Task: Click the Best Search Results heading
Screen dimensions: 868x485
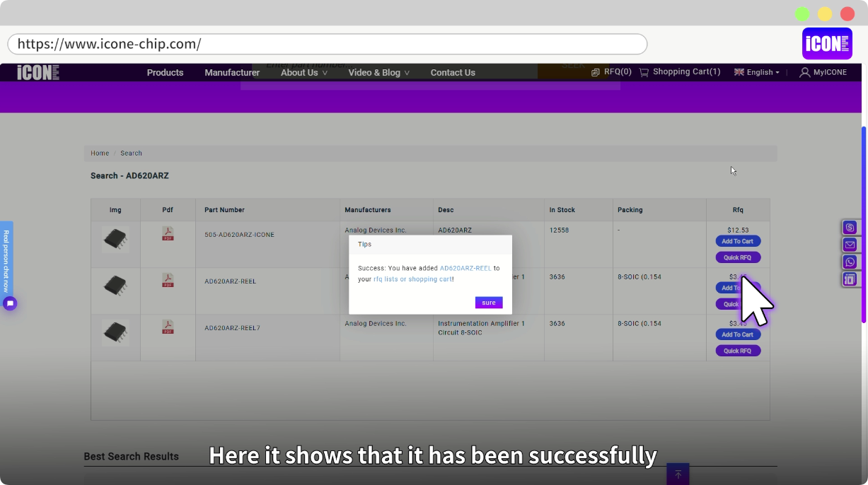Action: 131,457
